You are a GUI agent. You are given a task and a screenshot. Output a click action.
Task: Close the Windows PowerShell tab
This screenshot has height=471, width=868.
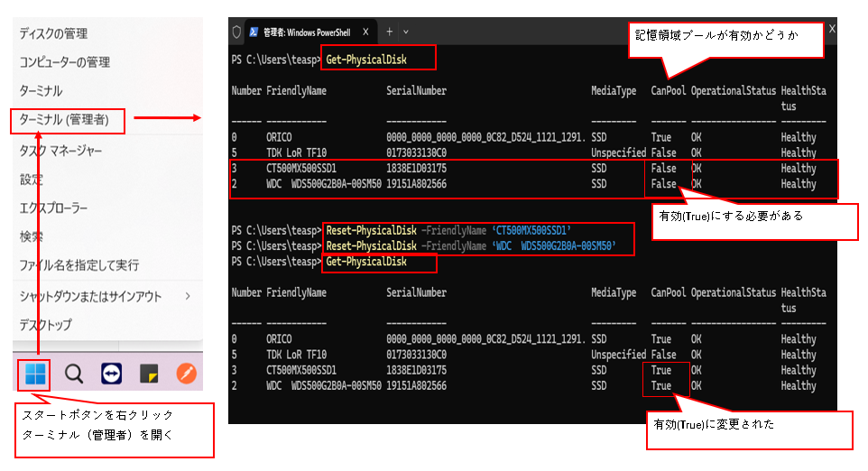click(x=366, y=32)
